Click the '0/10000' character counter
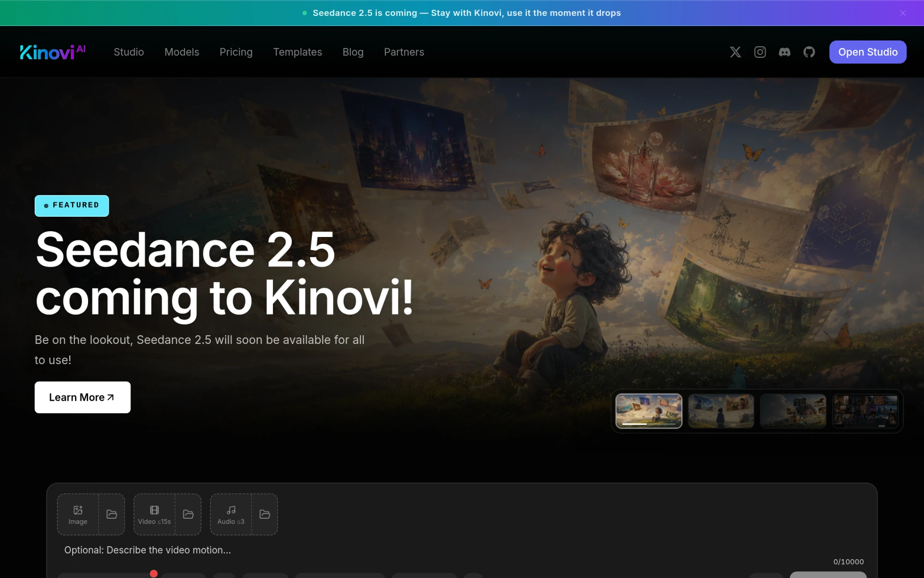Image resolution: width=924 pixels, height=578 pixels. (848, 562)
